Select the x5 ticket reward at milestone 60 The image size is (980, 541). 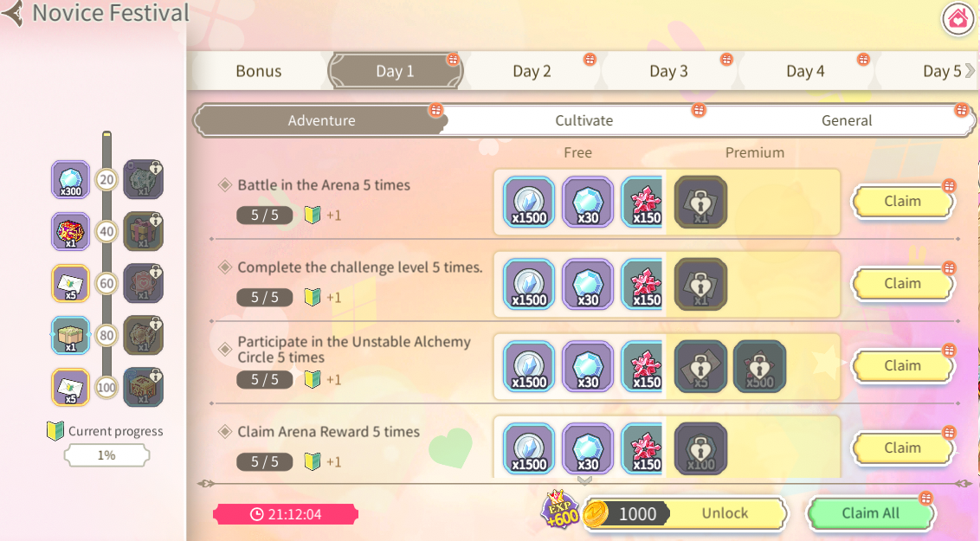[x=70, y=284]
